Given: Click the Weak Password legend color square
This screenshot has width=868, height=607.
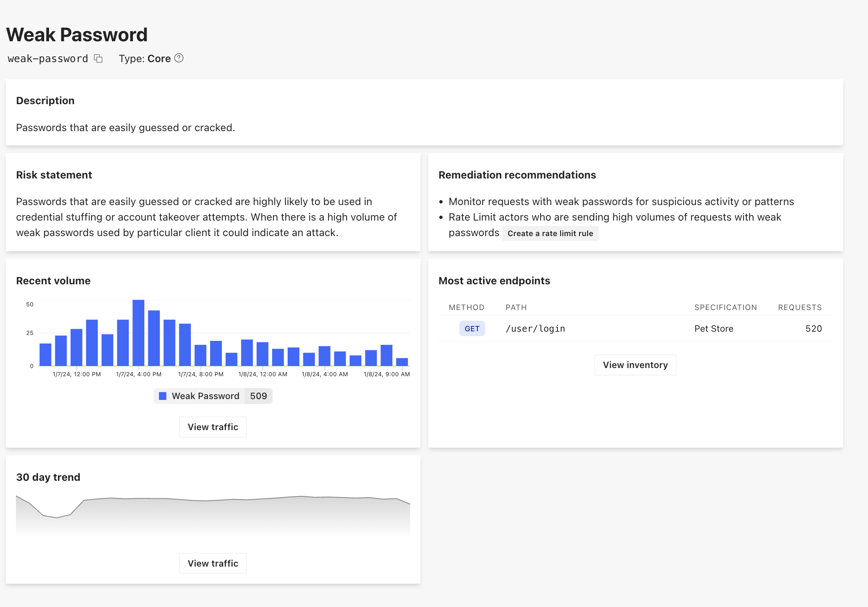Looking at the screenshot, I should pos(162,396).
